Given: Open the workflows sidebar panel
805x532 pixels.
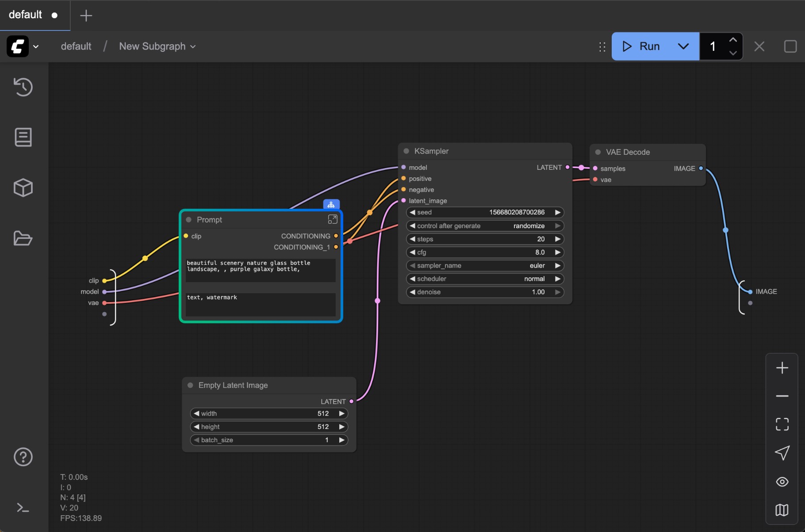Looking at the screenshot, I should tap(23, 137).
